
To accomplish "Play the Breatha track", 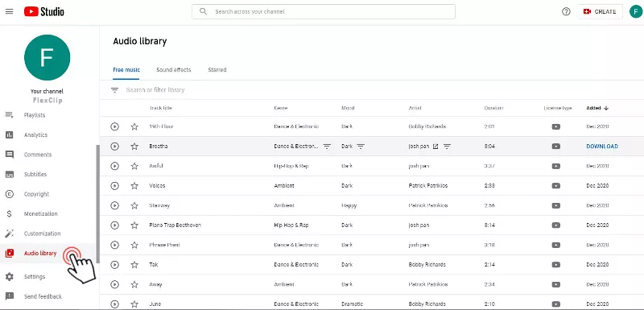I will pyautogui.click(x=114, y=147).
